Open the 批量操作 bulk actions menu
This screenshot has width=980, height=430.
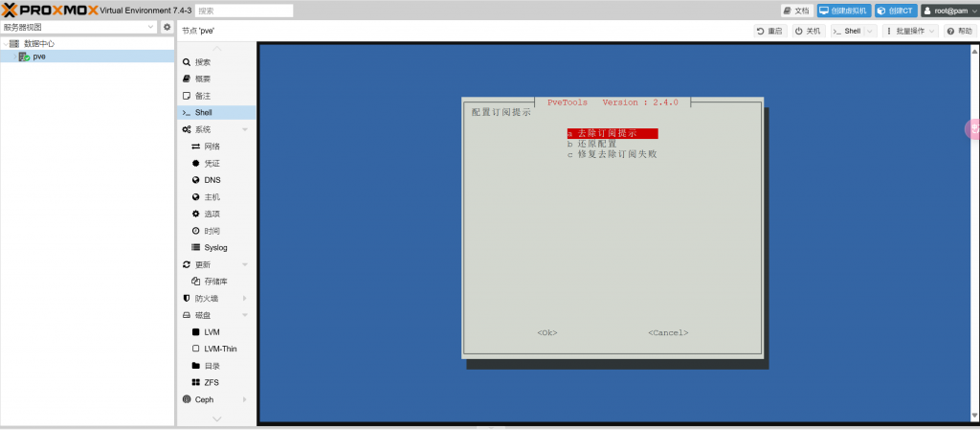coord(911,31)
